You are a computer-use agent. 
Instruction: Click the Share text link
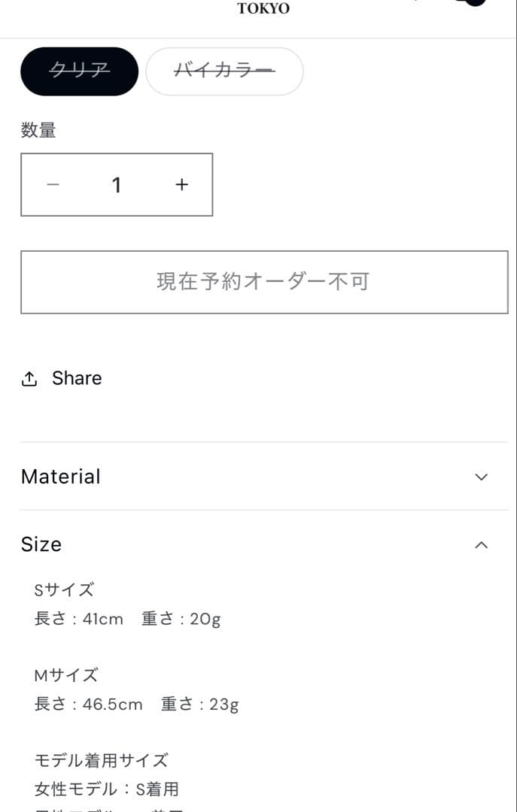[77, 378]
